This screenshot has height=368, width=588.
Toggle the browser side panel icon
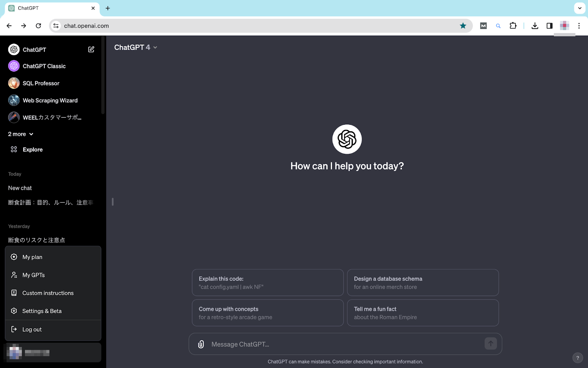[x=549, y=26]
